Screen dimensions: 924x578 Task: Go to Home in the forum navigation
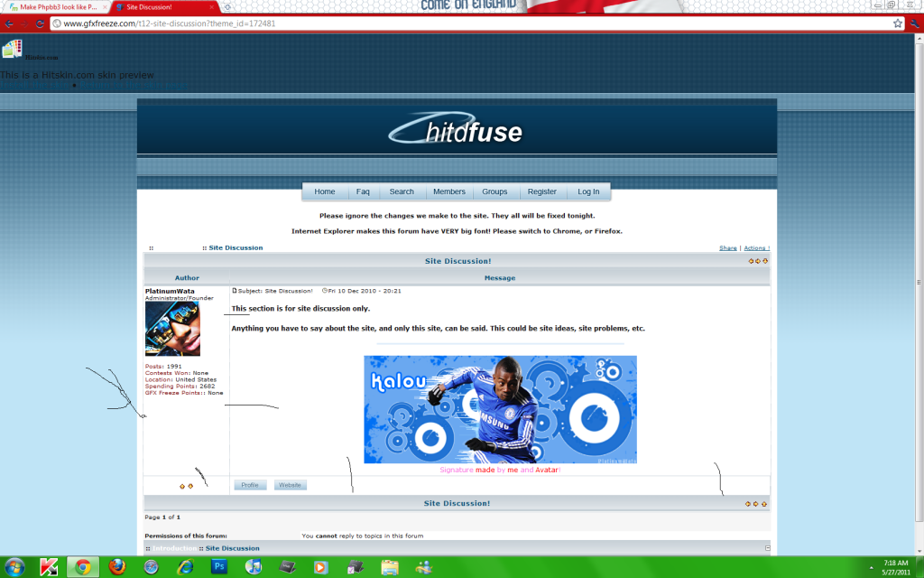[325, 191]
